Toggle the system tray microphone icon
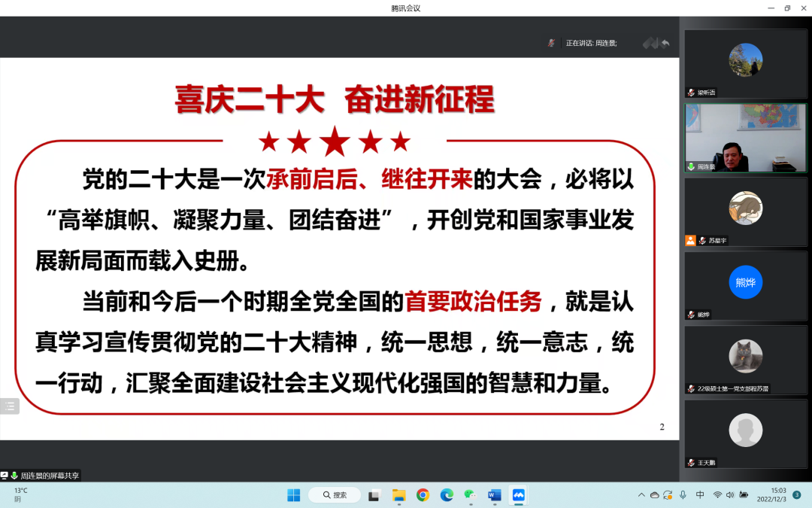The width and height of the screenshot is (812, 508). coord(683,494)
